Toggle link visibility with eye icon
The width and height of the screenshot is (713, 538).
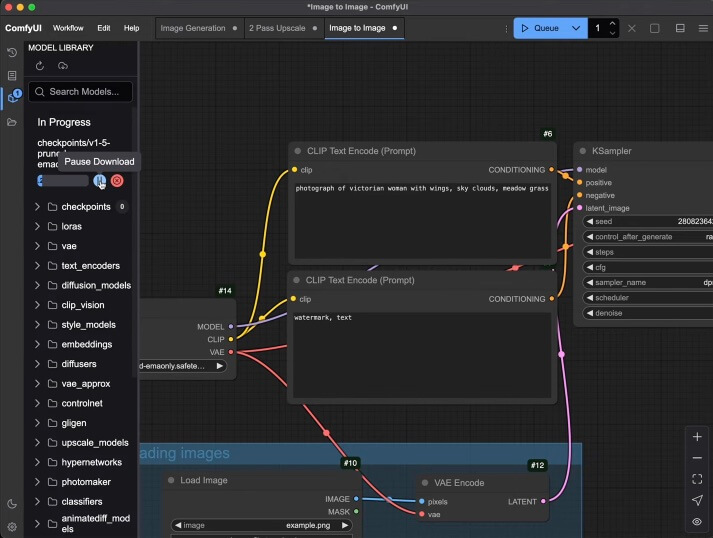tap(697, 521)
